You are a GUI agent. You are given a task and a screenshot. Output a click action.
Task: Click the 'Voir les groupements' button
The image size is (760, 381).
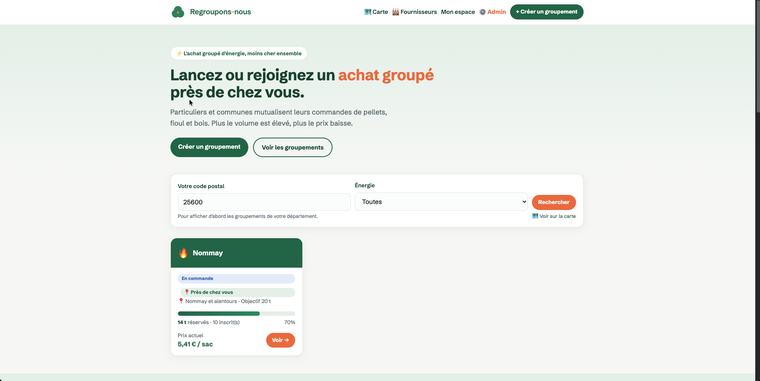click(293, 147)
